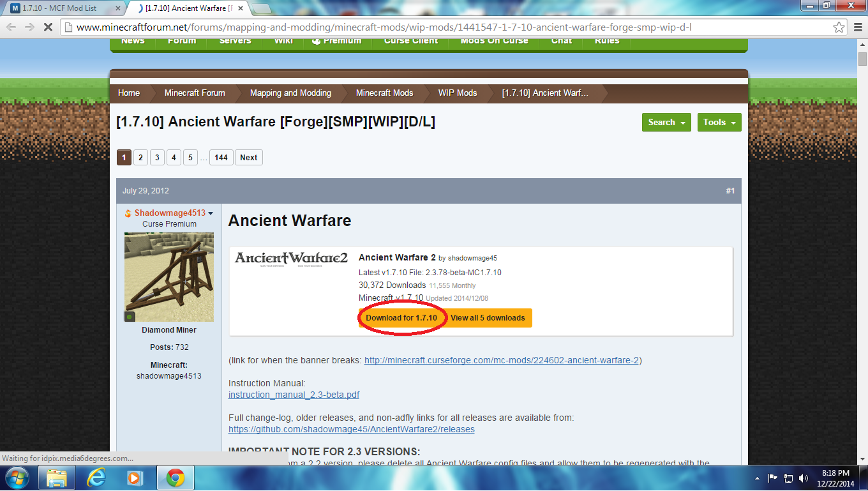Viewport: 868px width, 491px height.
Task: Click the Download for 1.7.10 button
Action: (x=401, y=318)
